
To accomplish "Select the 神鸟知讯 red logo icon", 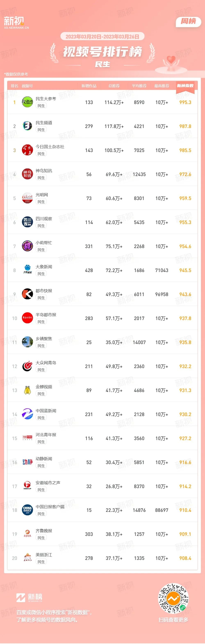I will (27, 174).
